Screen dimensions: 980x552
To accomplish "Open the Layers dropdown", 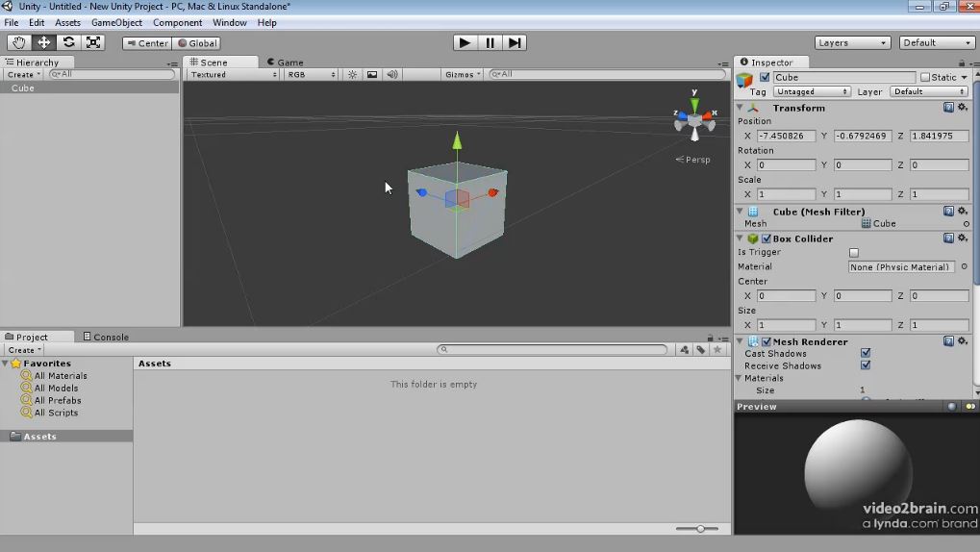I will 852,42.
